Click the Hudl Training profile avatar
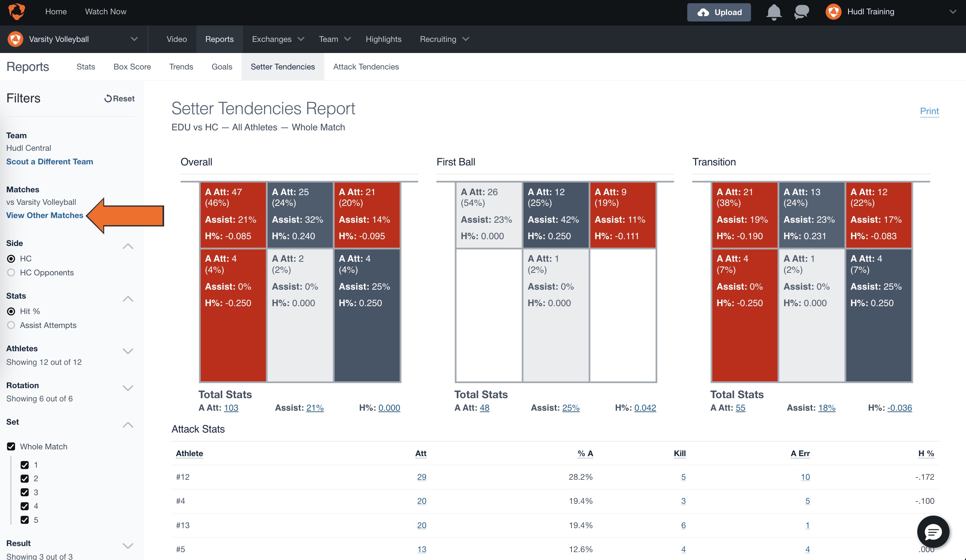966x560 pixels. coord(833,12)
